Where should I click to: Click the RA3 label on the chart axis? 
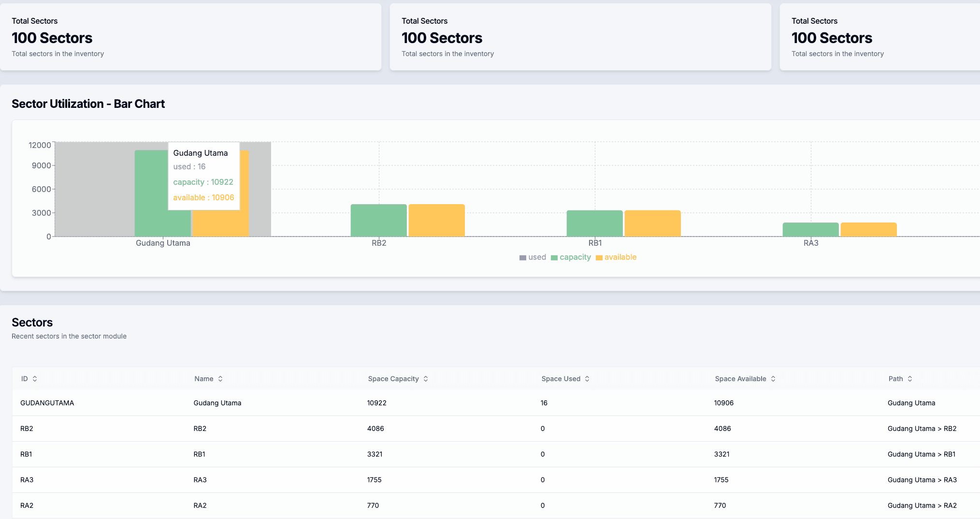[810, 243]
